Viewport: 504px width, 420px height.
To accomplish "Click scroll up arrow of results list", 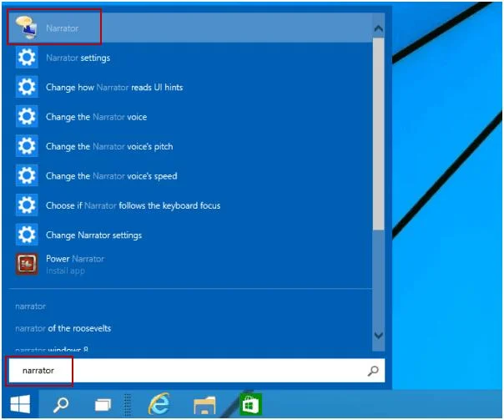I will pos(378,29).
